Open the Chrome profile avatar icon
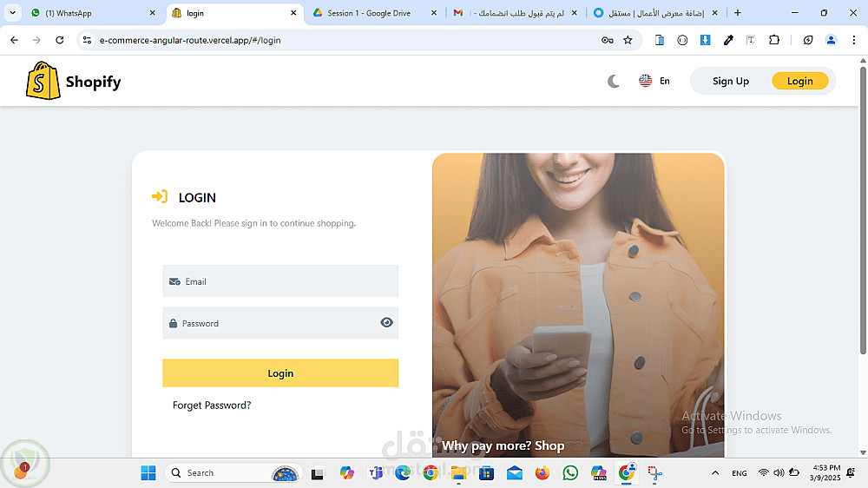The height and width of the screenshot is (488, 868). 831,40
